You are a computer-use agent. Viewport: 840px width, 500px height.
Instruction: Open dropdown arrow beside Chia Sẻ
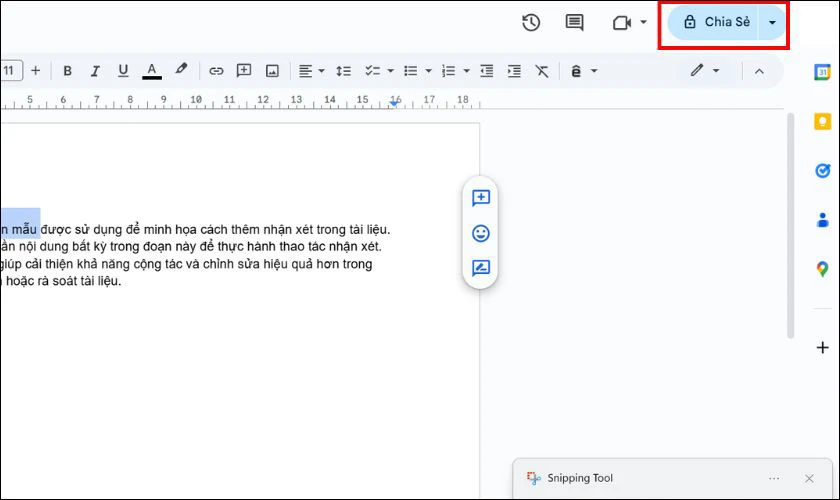pos(772,23)
